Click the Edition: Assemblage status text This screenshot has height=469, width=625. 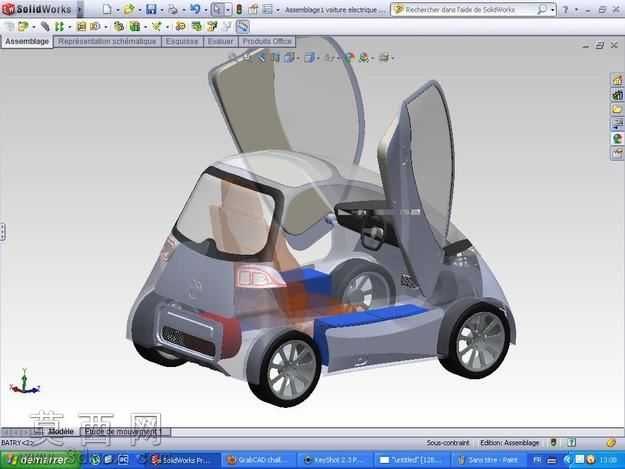(x=509, y=443)
